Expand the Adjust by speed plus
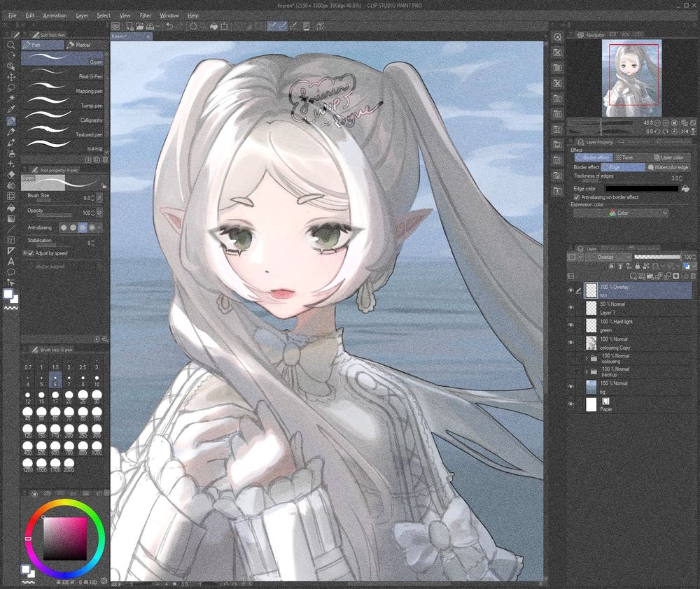700x589 pixels. [25, 253]
